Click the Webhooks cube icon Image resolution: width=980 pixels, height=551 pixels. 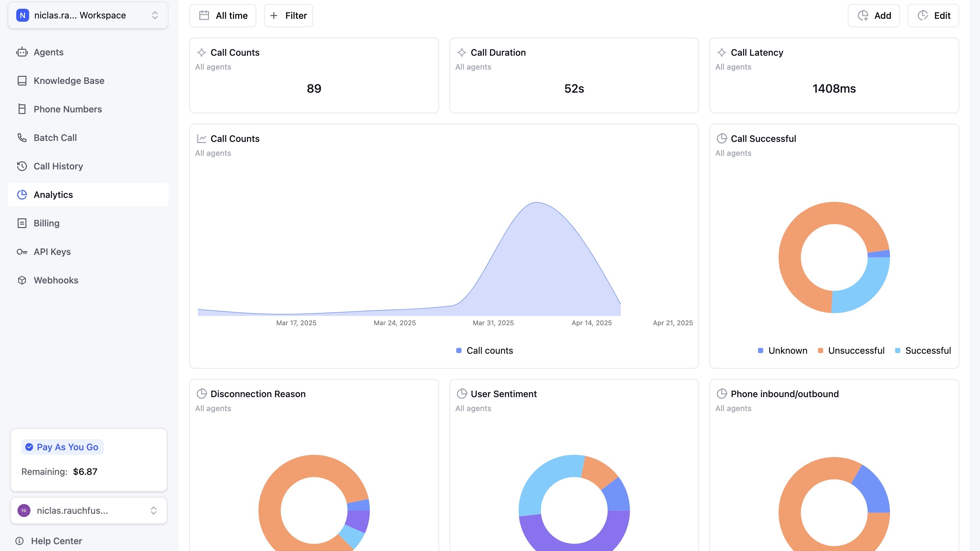click(x=22, y=280)
